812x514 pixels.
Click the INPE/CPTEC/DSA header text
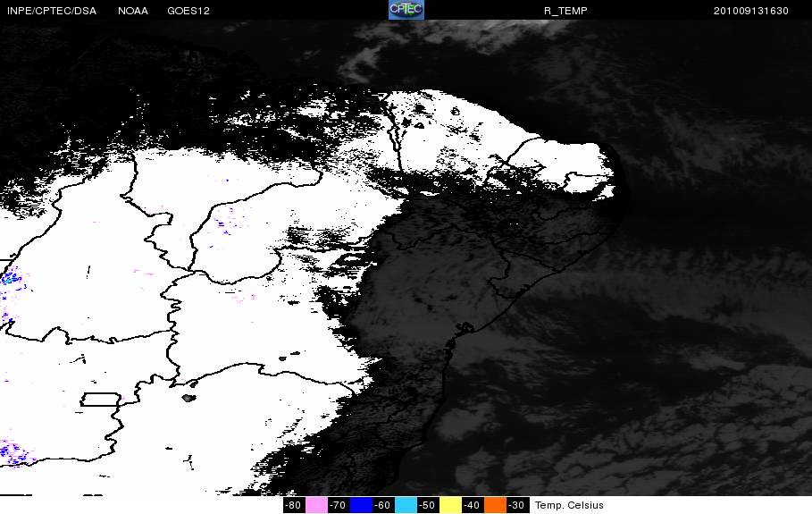51,11
